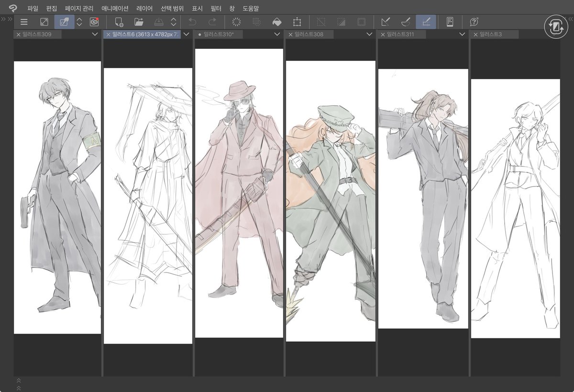Click the transform bounding box icon
This screenshot has height=392, width=574.
point(297,22)
